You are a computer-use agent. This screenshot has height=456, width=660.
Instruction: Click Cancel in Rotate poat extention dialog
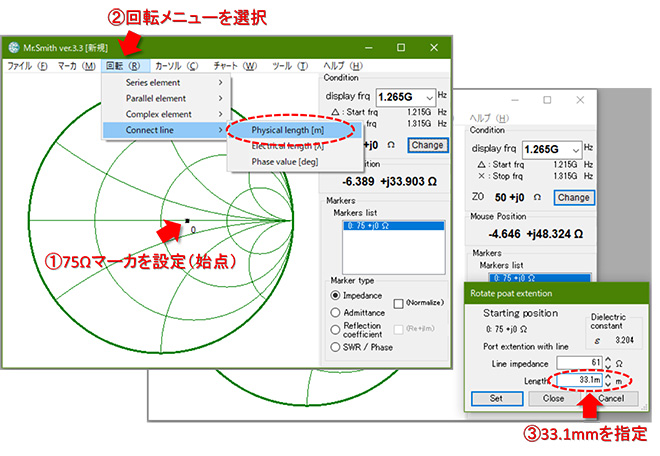611,398
